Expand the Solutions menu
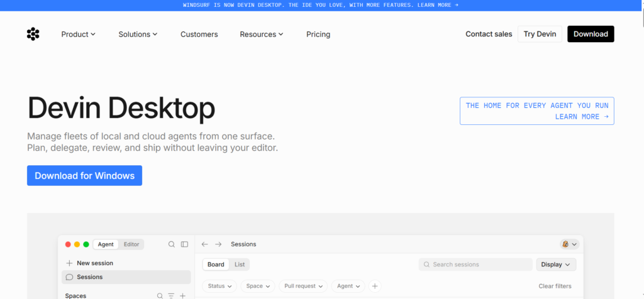 point(138,35)
